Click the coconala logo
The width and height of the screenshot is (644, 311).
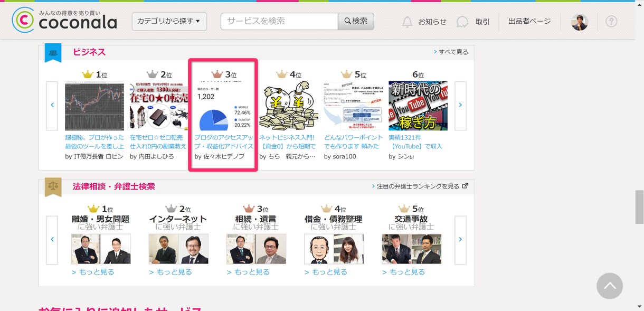(64, 20)
